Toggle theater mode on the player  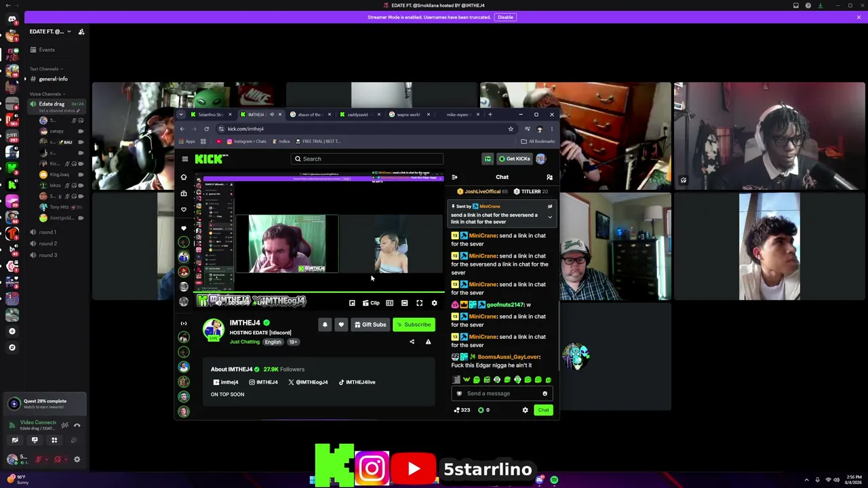(404, 303)
